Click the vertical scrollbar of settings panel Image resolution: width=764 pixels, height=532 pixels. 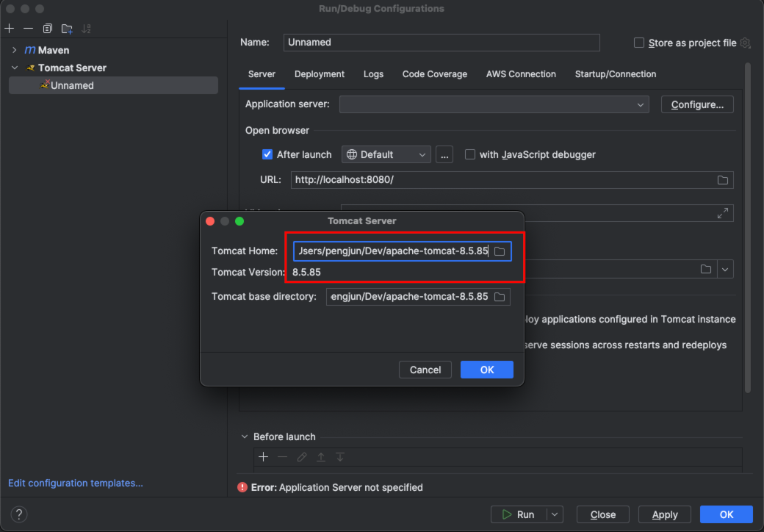(x=748, y=228)
